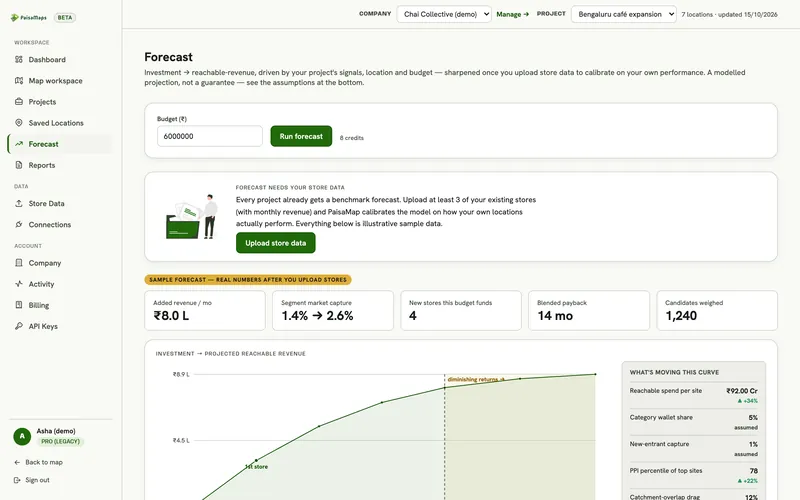This screenshot has width=800, height=500.
Task: Click the Budget amount input field
Action: pyautogui.click(x=210, y=136)
